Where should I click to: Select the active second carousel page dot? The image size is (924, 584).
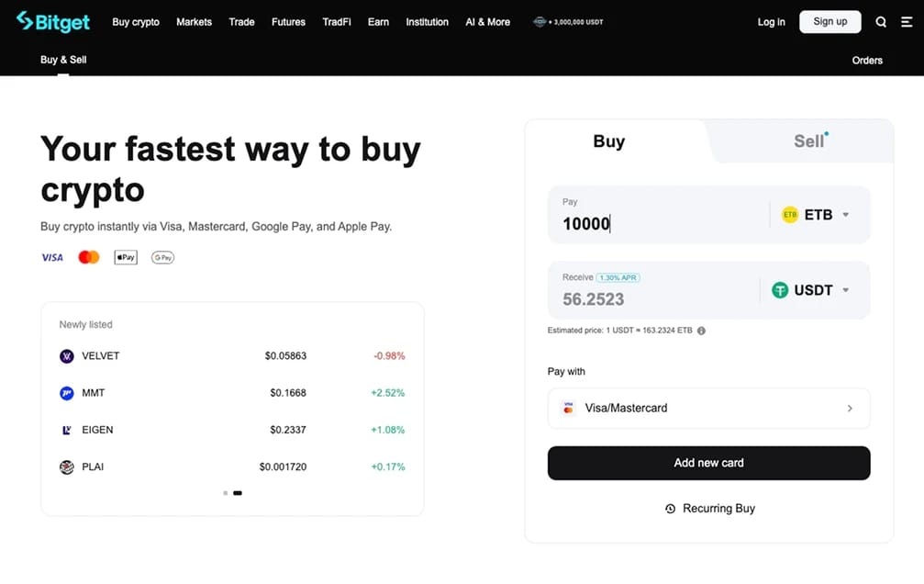(x=238, y=493)
